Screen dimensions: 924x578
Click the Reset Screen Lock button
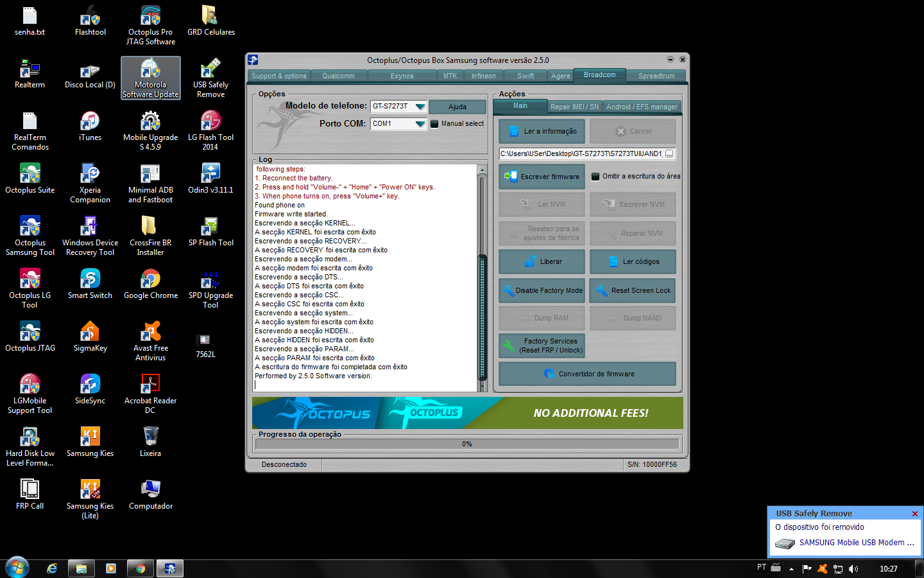coord(633,291)
